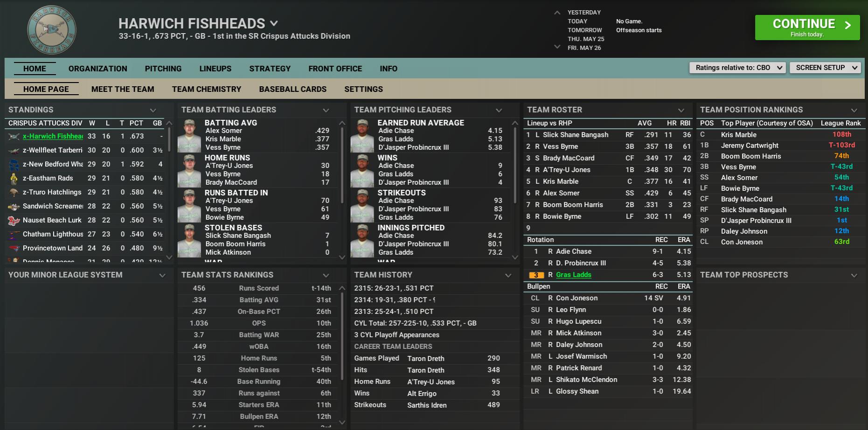Open the Harwich Fishheads team dropdown
Image resolution: width=868 pixels, height=430 pixels.
pyautogui.click(x=274, y=23)
